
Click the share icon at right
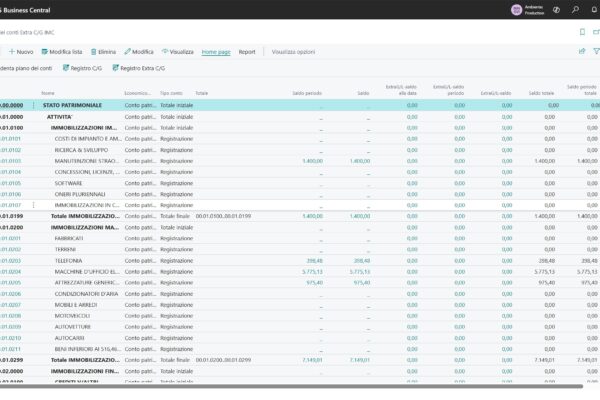coord(582,51)
